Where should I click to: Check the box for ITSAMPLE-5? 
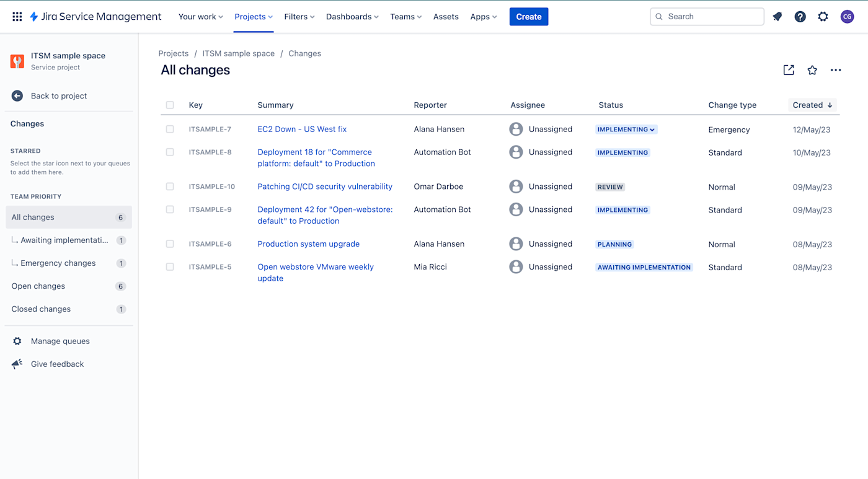(170, 267)
